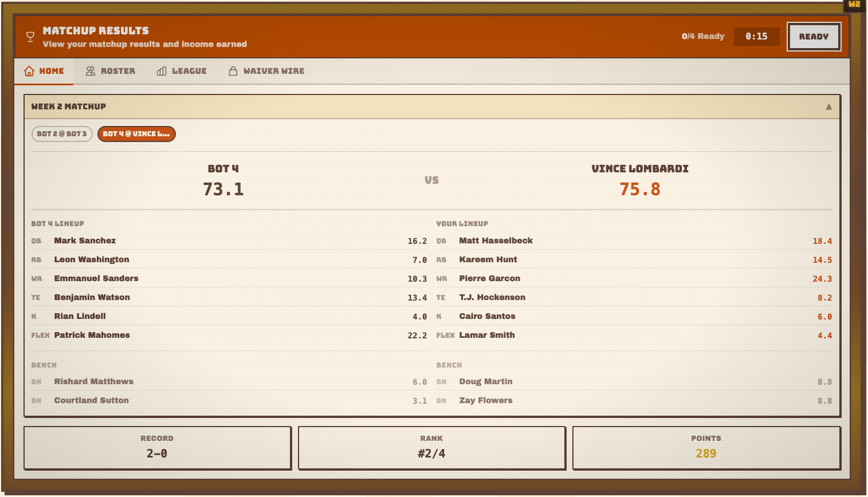Select the BOT 2 @ BOT 3 matchup chip
The height and width of the screenshot is (497, 868).
pyautogui.click(x=61, y=133)
